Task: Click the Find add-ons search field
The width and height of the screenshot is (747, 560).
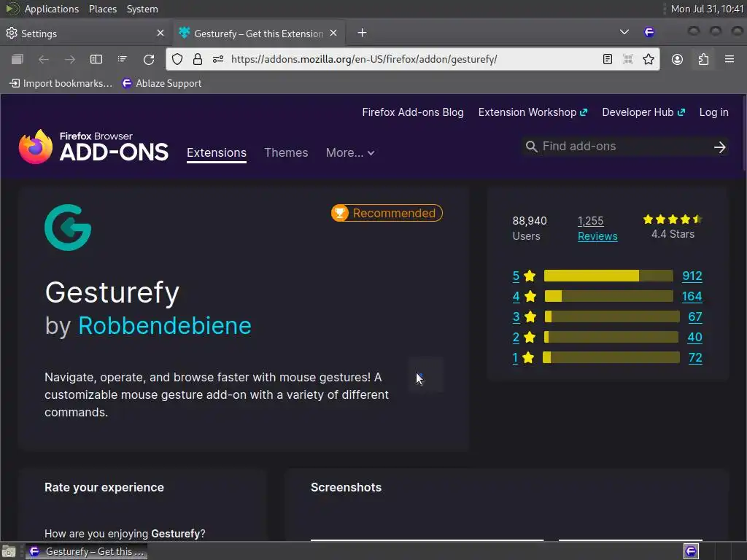Action: pyautogui.click(x=624, y=147)
